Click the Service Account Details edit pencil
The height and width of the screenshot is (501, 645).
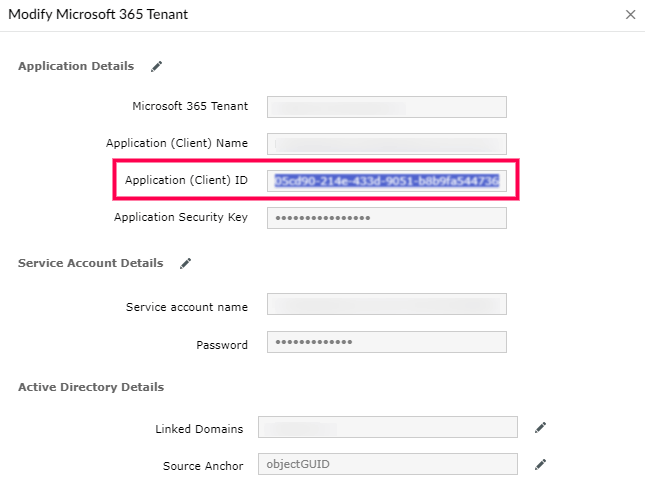(185, 264)
